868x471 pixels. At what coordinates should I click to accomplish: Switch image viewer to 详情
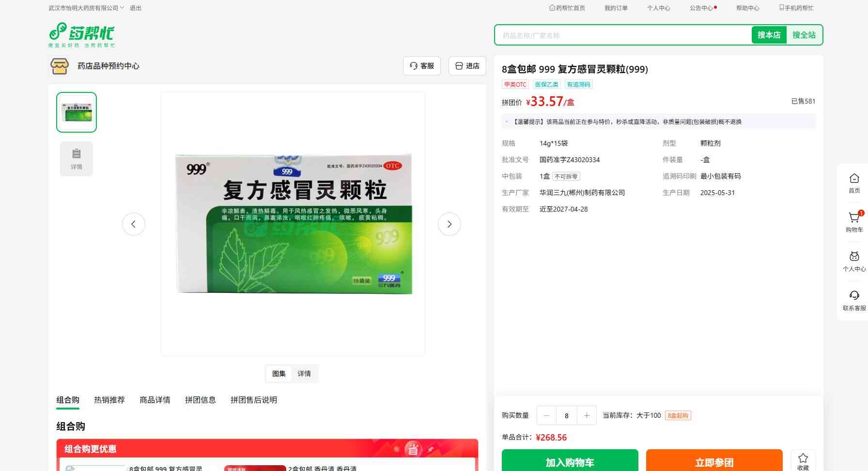coord(304,374)
